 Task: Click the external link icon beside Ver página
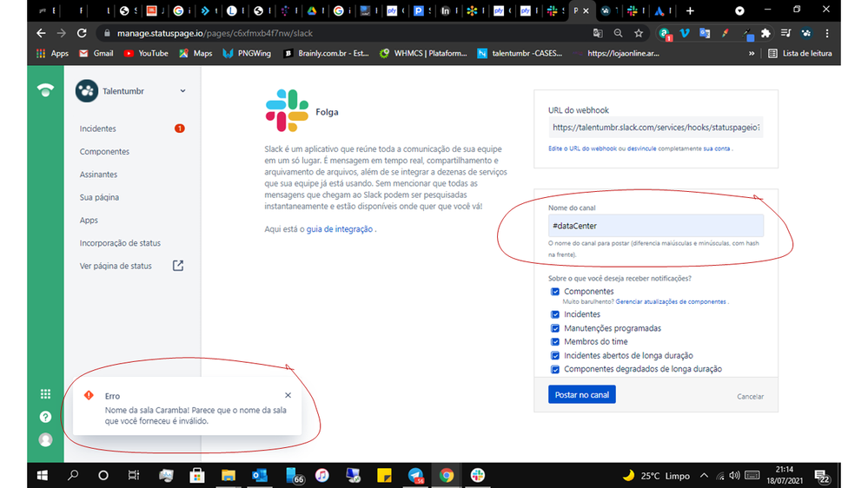click(178, 266)
